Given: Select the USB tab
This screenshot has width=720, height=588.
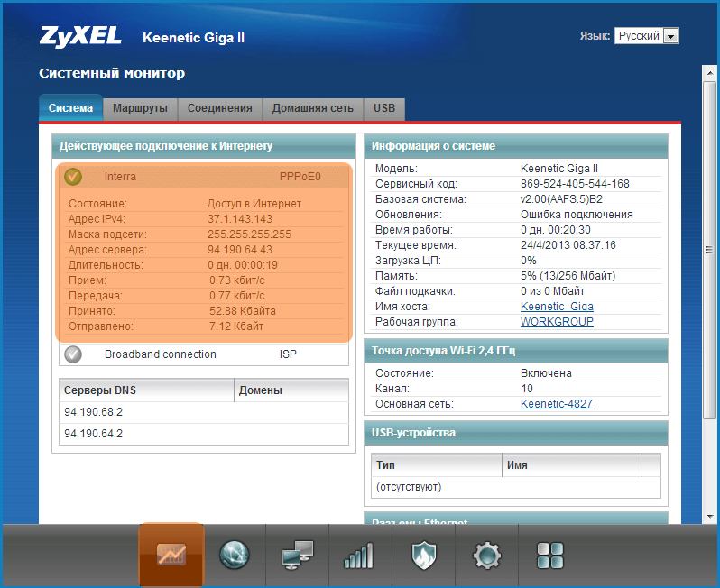Looking at the screenshot, I should pos(384,108).
